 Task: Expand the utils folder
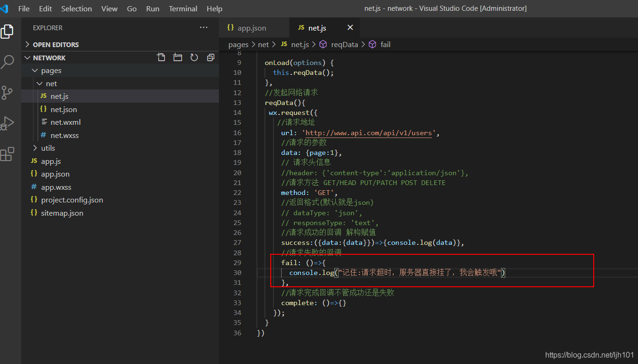(x=120, y=148)
